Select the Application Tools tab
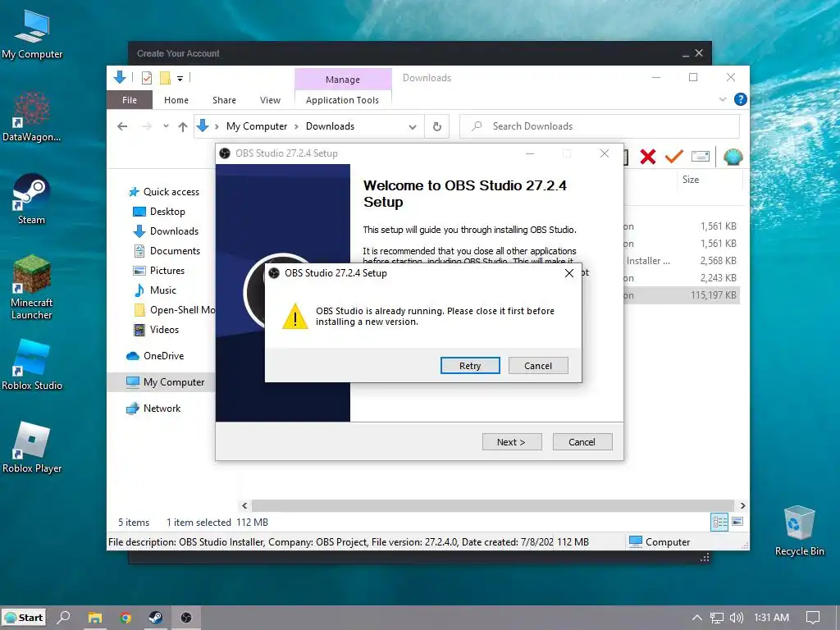840x630 pixels. [342, 100]
